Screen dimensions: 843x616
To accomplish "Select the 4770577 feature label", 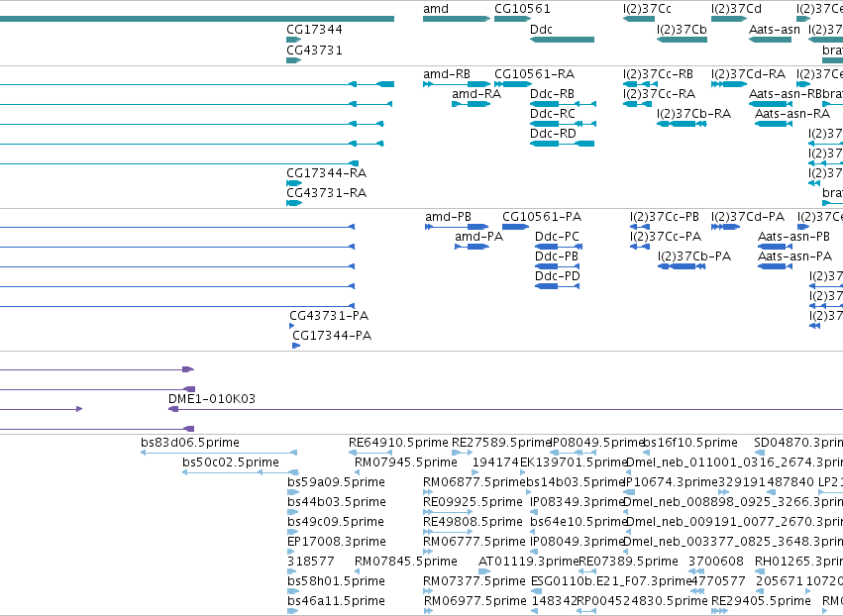I will tap(718, 581).
